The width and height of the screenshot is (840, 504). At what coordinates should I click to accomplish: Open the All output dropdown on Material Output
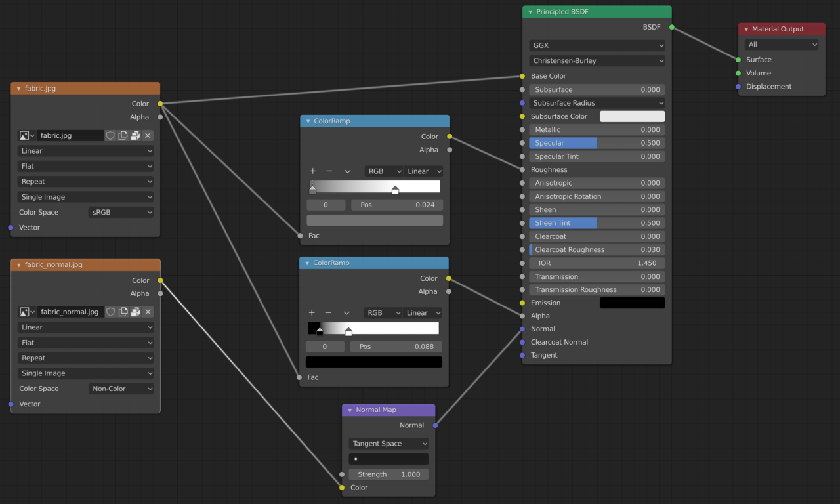click(781, 44)
